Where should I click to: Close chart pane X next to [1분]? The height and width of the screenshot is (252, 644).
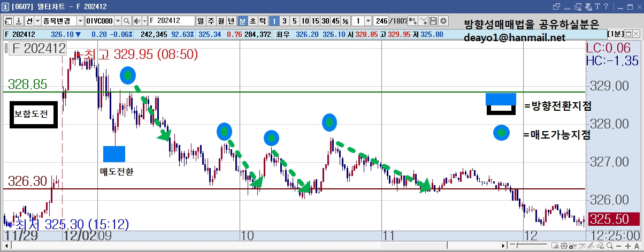pos(636,34)
